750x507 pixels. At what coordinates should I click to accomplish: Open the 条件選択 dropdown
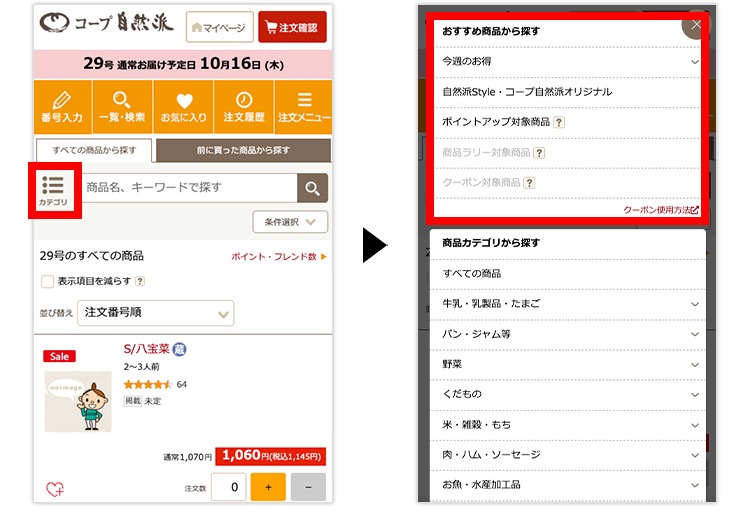(x=290, y=222)
